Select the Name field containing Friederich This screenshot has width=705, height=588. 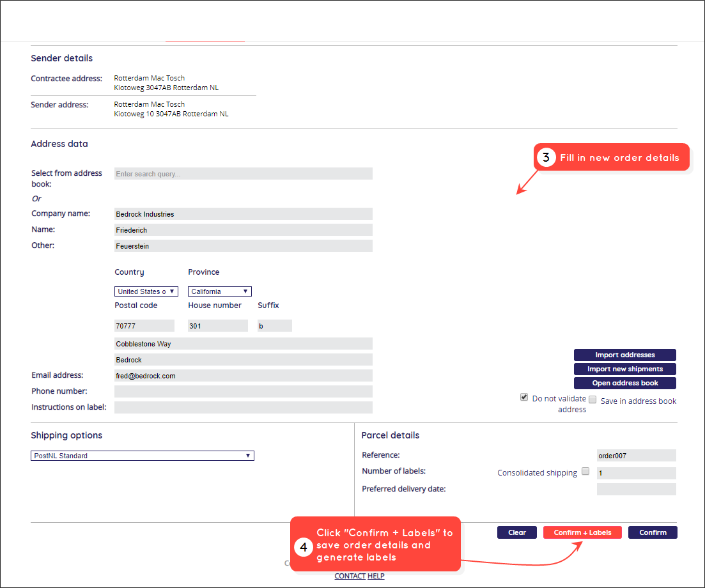[244, 230]
